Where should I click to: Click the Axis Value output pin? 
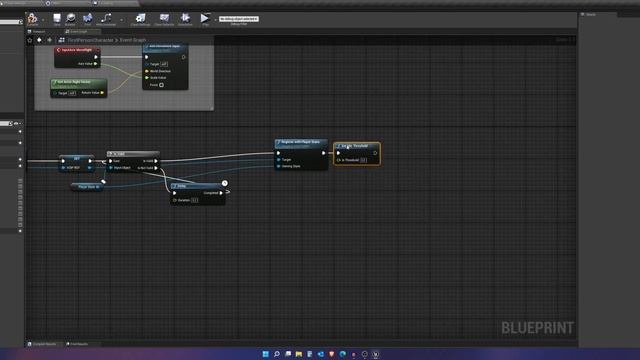(96, 64)
